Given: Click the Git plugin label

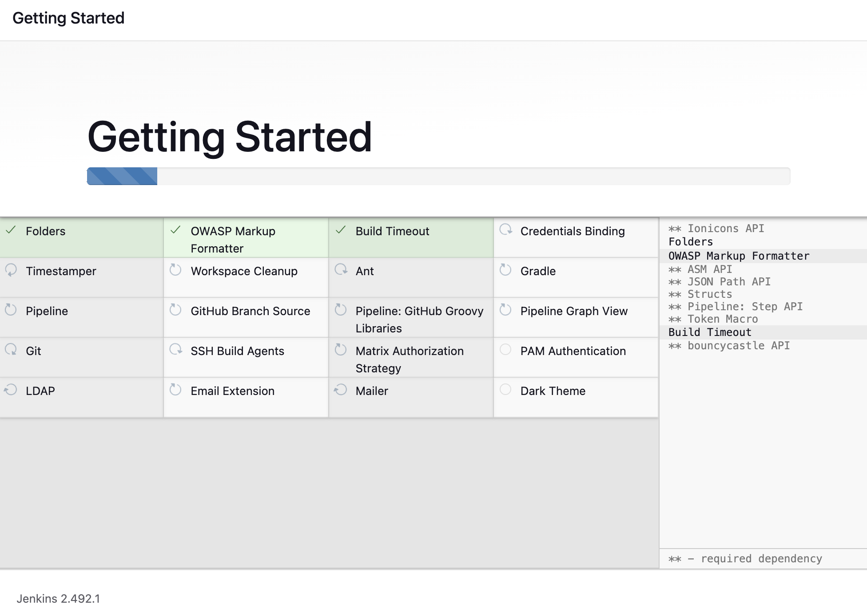Looking at the screenshot, I should 33,351.
